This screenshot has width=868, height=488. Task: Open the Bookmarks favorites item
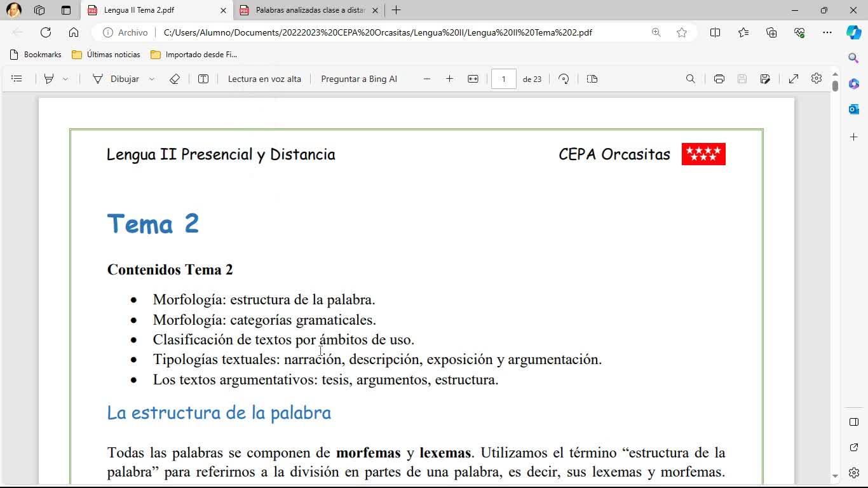click(x=36, y=55)
